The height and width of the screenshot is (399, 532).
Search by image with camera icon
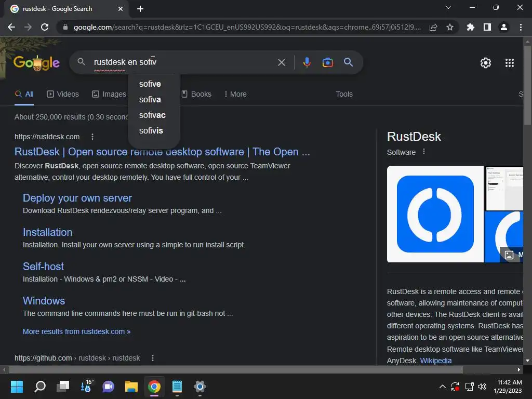(327, 62)
